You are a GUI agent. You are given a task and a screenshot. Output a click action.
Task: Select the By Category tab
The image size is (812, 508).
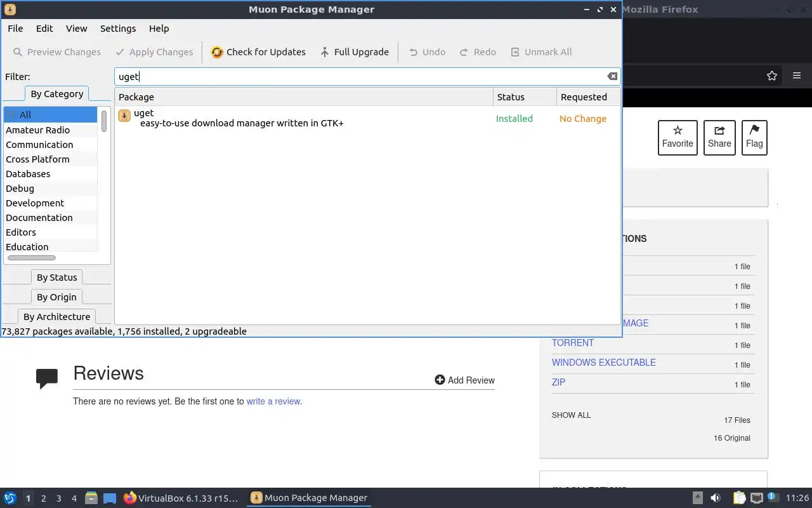pos(57,94)
